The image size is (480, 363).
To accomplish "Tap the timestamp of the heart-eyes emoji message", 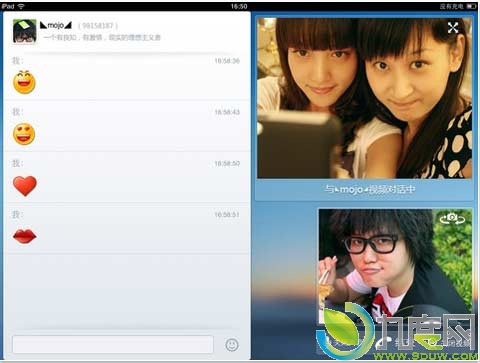I will tap(227, 112).
